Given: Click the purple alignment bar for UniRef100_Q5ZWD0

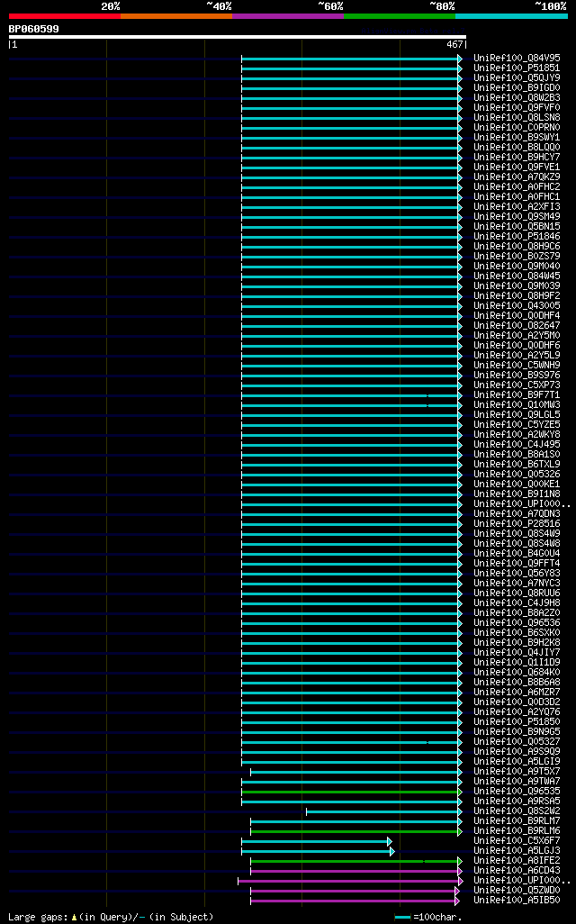Looking at the screenshot, I should point(355,891).
